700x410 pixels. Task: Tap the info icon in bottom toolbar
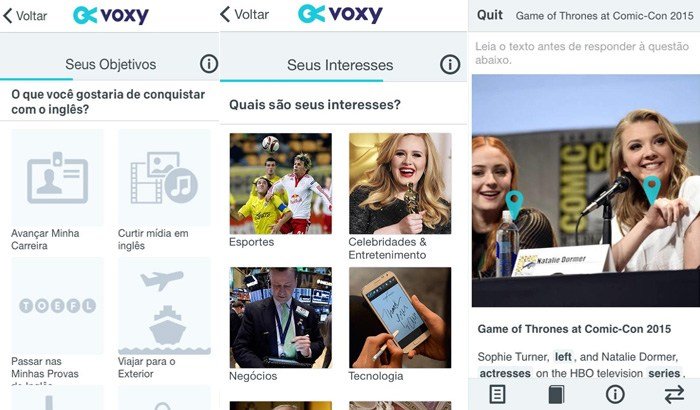tap(615, 394)
